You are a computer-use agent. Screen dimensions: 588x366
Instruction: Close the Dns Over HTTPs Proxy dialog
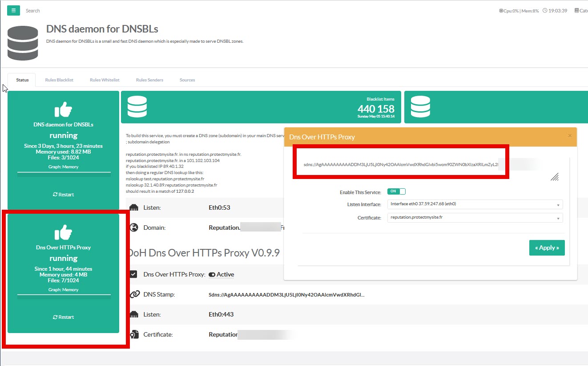(570, 136)
